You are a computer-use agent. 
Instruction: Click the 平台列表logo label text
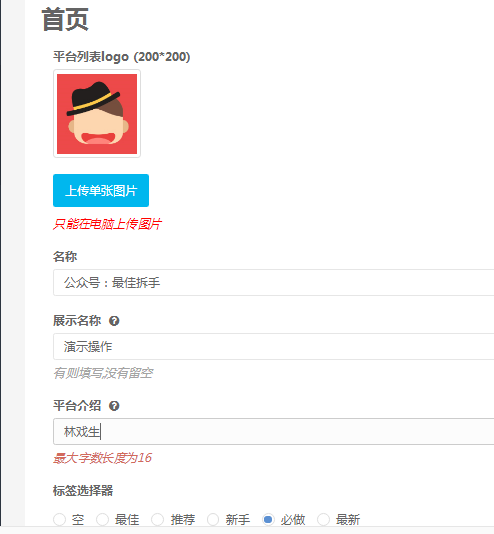tap(122, 57)
